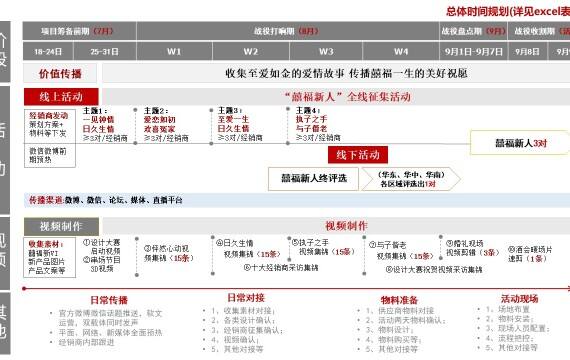This screenshot has width=570, height=360.
Task: Click the 价值传播 label box
Action: pos(60,74)
